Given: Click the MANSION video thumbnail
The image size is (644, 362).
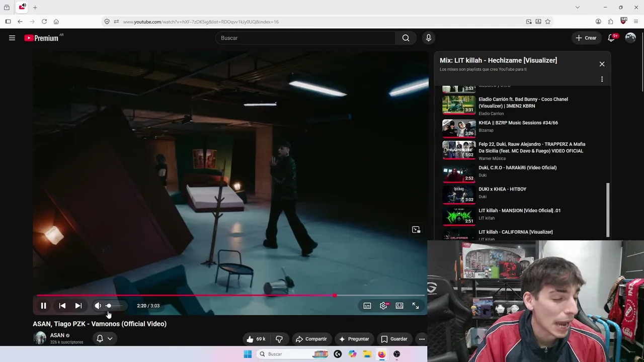Looking at the screenshot, I should [x=459, y=216].
